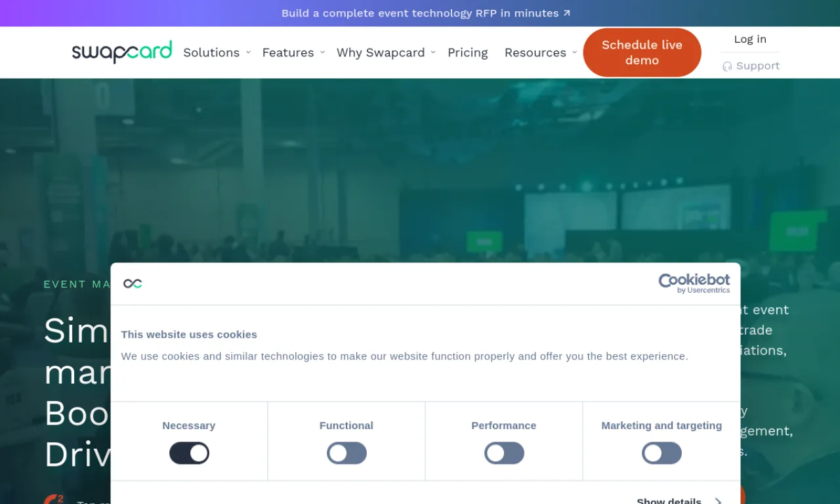The height and width of the screenshot is (504, 840).
Task: Click the Necessary category label
Action: tap(189, 425)
